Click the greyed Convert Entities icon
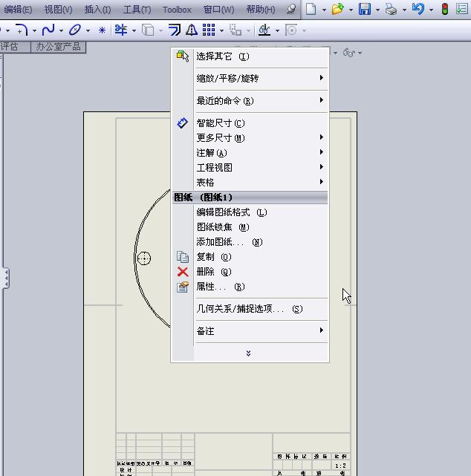This screenshot has width=471, height=476. (148, 30)
